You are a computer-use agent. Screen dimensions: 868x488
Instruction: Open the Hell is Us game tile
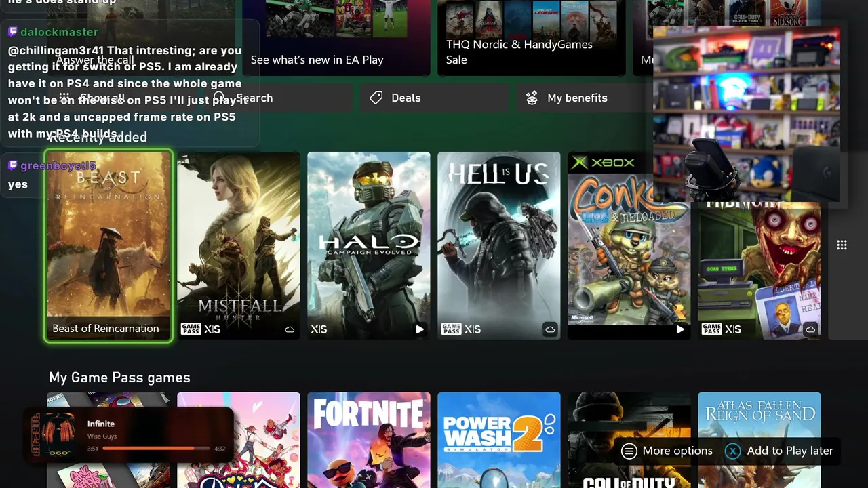click(499, 245)
